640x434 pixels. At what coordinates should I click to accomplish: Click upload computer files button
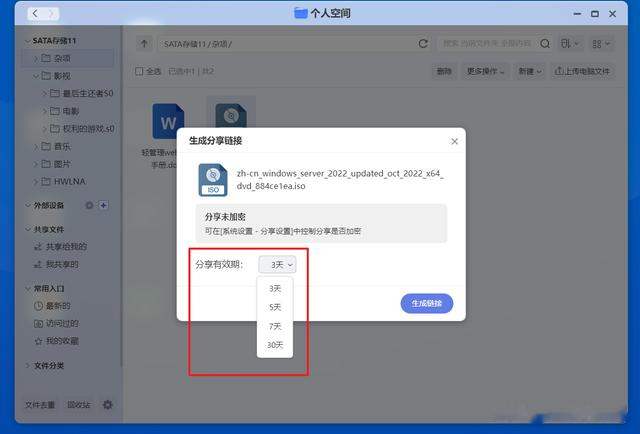pos(582,71)
